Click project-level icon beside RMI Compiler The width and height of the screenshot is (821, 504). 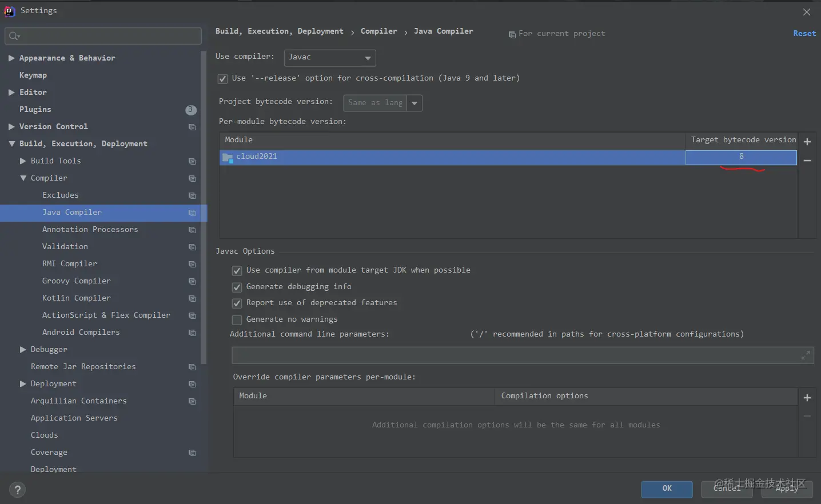pos(192,264)
